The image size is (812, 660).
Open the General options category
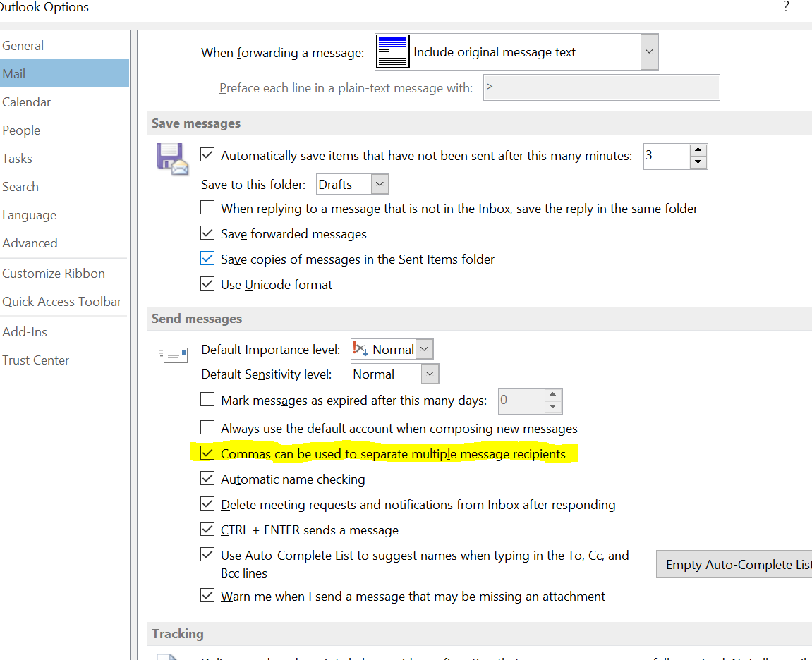click(x=64, y=46)
